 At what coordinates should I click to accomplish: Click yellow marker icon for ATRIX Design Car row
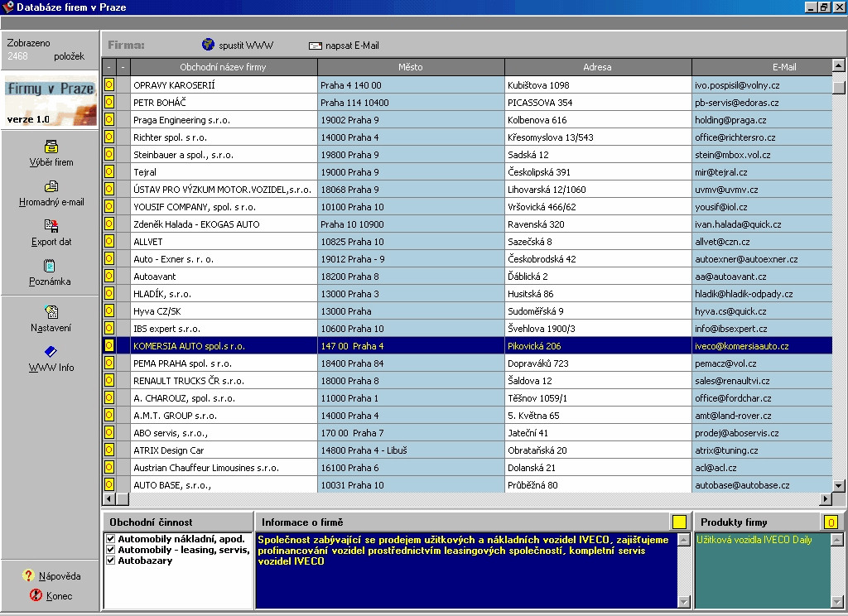[x=109, y=450]
